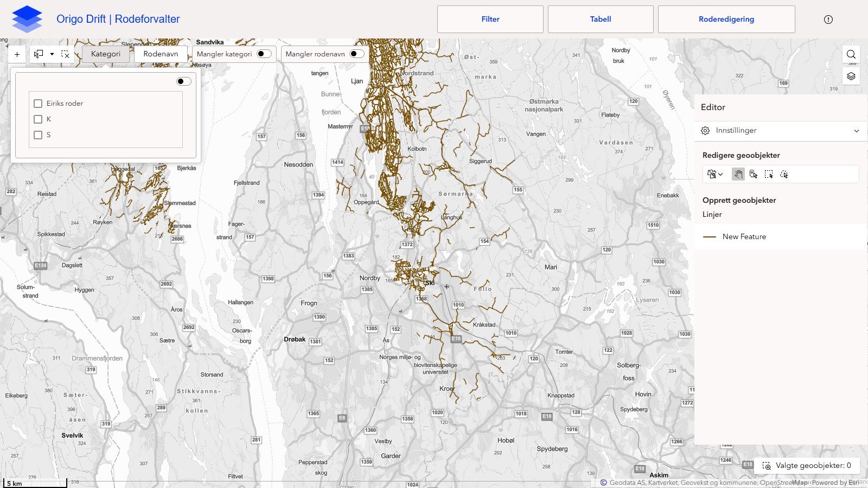Screen dimensions: 868x488
Task: Toggle the Mangler kategori switch
Action: (x=264, y=54)
